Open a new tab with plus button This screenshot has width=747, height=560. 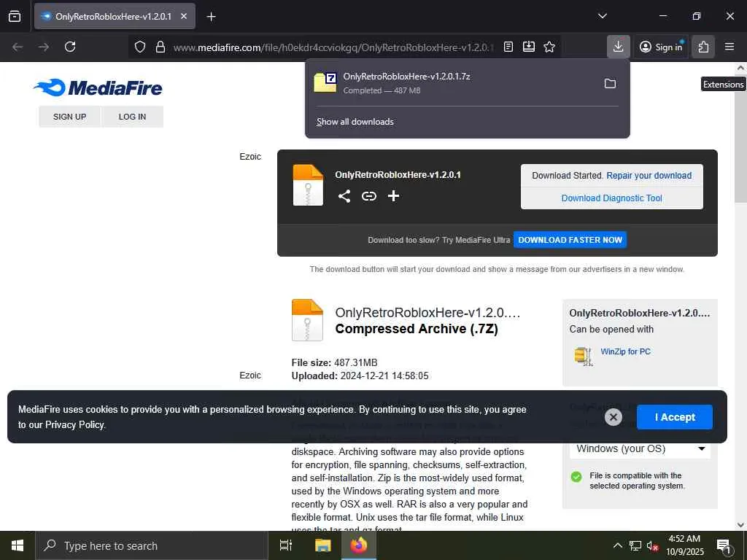click(211, 17)
